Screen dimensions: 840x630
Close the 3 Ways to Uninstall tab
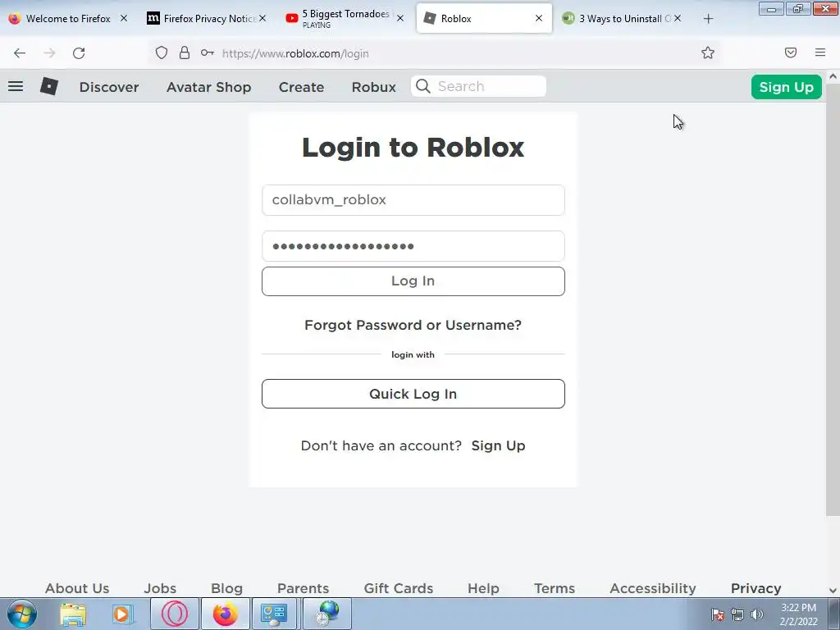(678, 18)
